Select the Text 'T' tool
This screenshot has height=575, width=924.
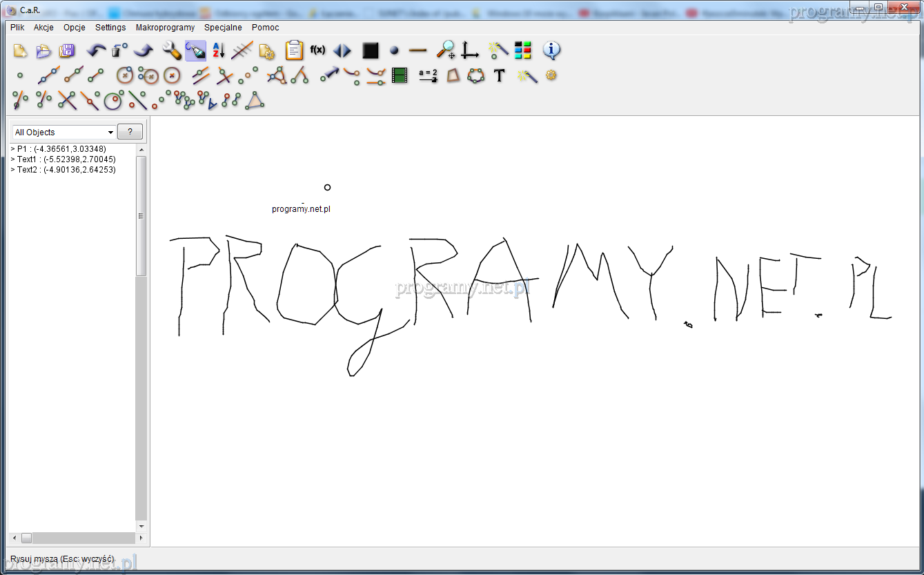[x=500, y=75]
